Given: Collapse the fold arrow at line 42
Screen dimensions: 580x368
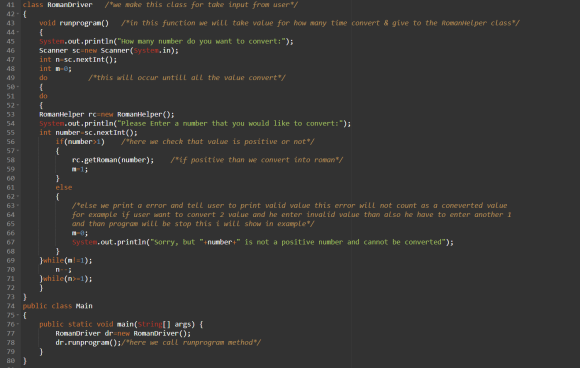Looking at the screenshot, I should click(18, 14).
